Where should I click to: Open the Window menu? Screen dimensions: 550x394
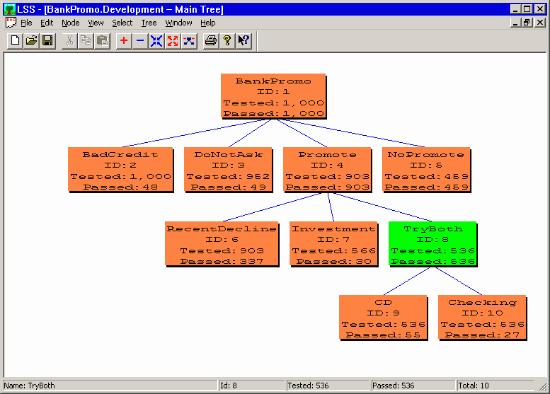(179, 23)
